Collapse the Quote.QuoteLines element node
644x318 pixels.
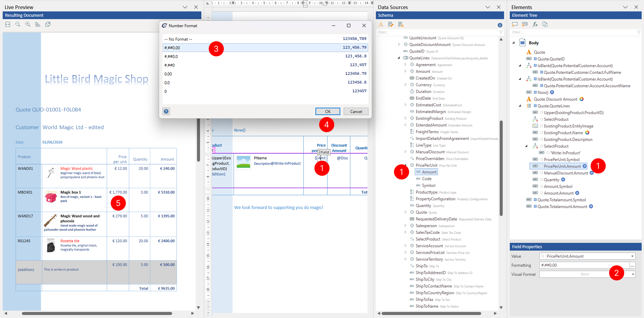520,106
